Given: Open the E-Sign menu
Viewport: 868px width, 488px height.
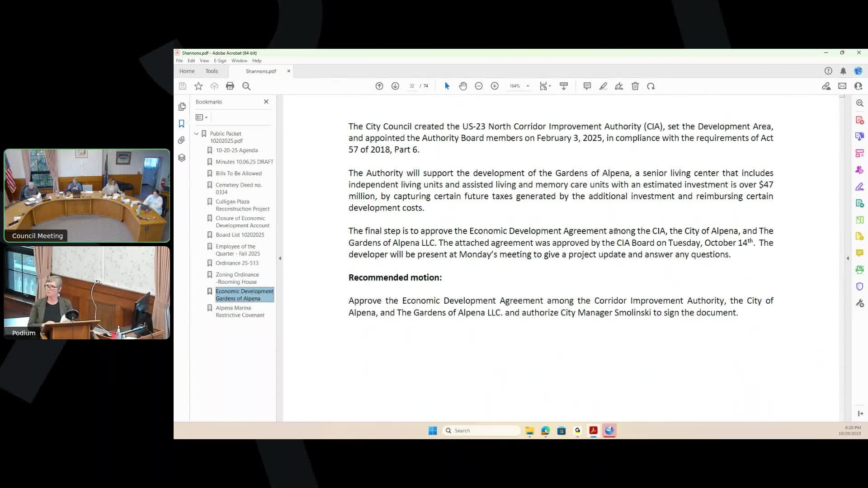Looking at the screenshot, I should click(x=220, y=61).
